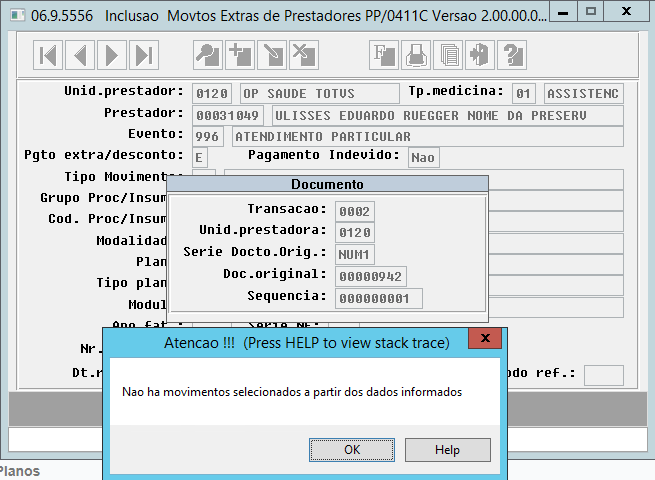Click the Doc.original field 00000942
The image size is (655, 480).
click(x=371, y=277)
